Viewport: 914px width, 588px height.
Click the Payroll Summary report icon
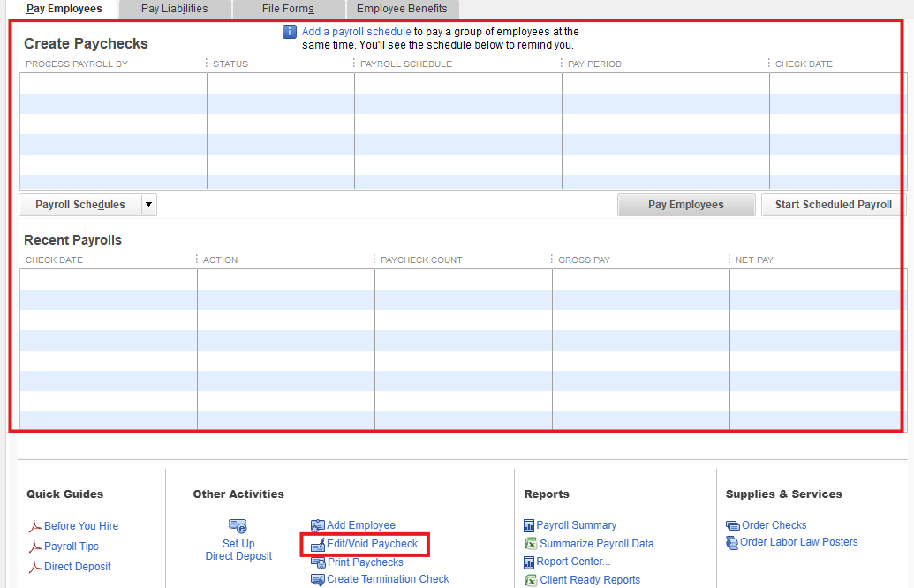pyautogui.click(x=530, y=525)
